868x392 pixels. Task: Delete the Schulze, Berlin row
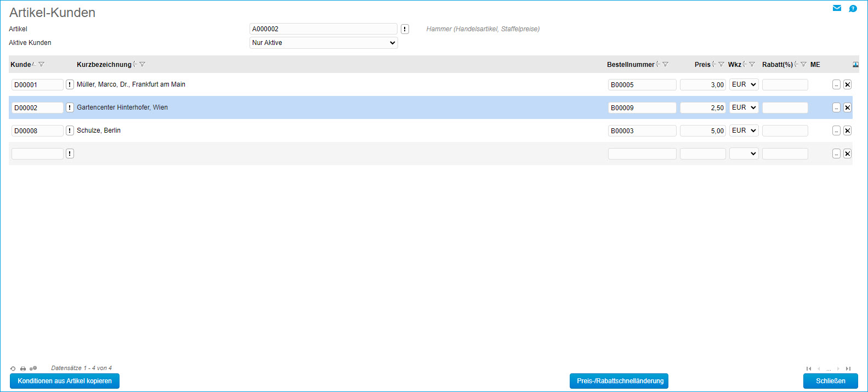tap(847, 130)
